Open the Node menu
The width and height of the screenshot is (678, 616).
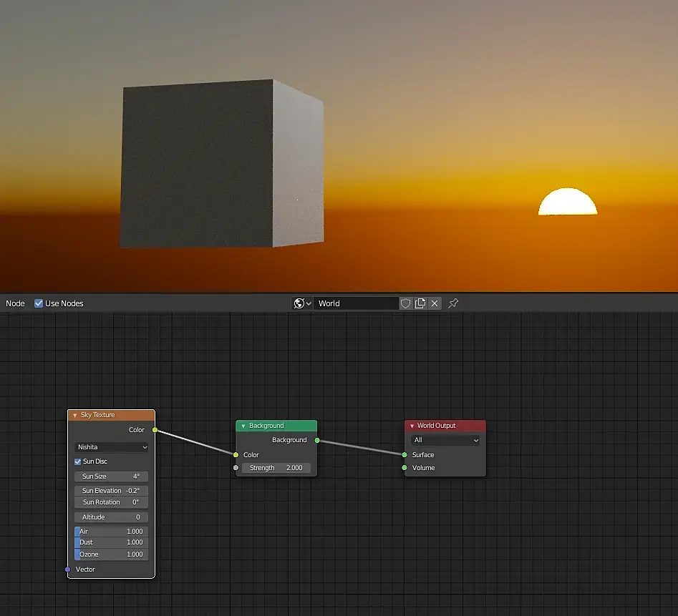click(15, 303)
